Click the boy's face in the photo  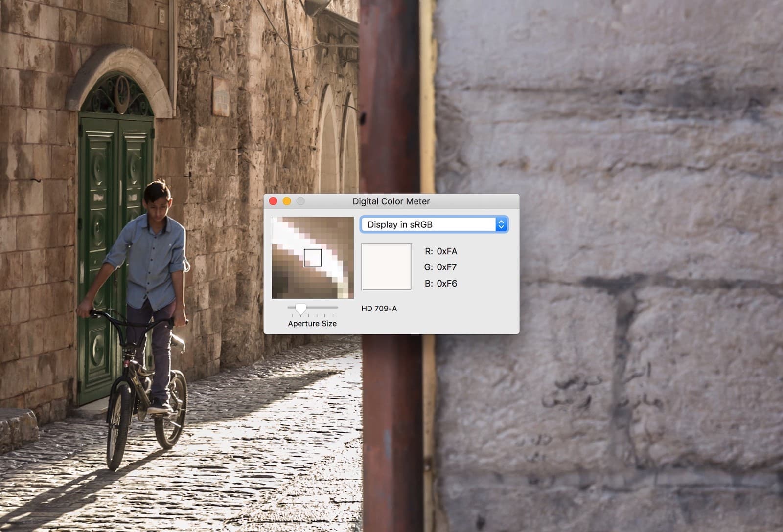tap(157, 204)
